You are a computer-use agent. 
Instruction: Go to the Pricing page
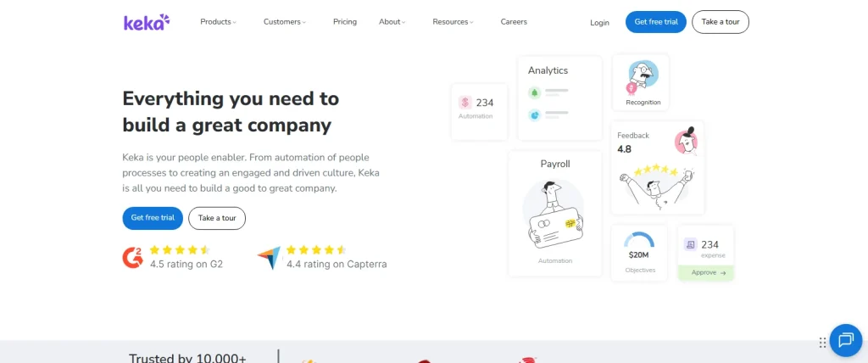345,22
